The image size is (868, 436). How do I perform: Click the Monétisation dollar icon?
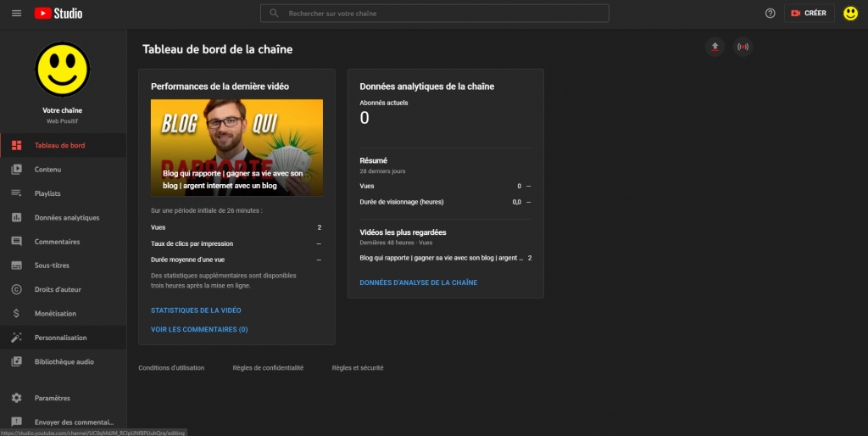[x=16, y=314]
